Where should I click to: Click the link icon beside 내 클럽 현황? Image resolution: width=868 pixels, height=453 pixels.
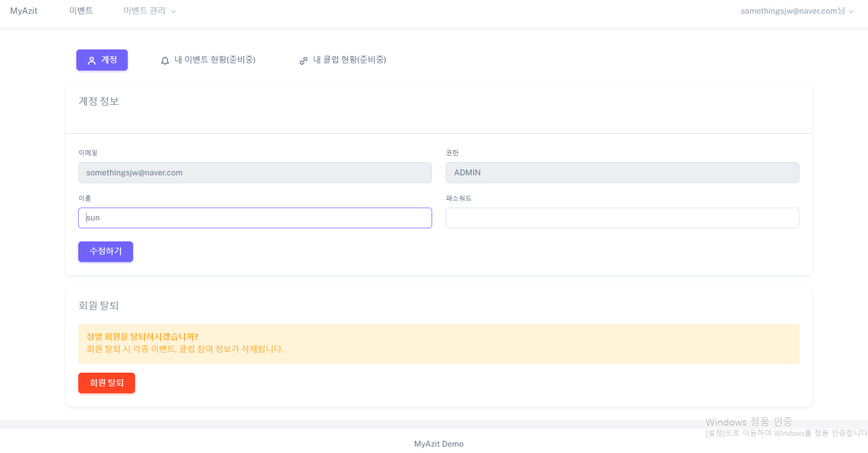303,60
